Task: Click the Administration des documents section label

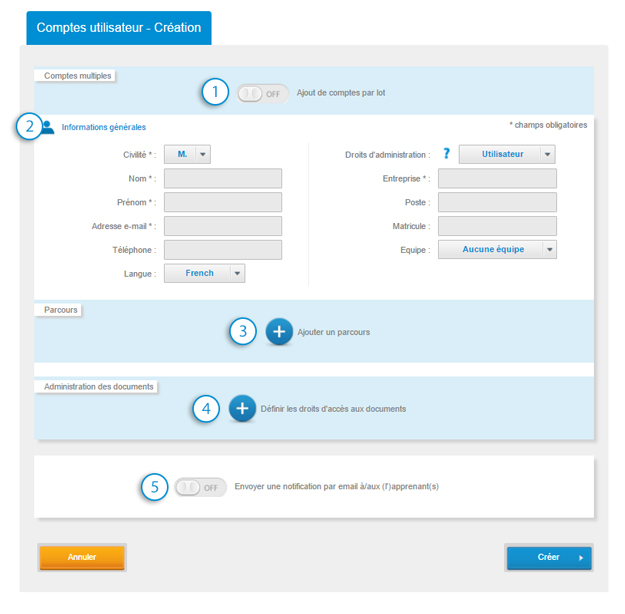Action: [98, 387]
